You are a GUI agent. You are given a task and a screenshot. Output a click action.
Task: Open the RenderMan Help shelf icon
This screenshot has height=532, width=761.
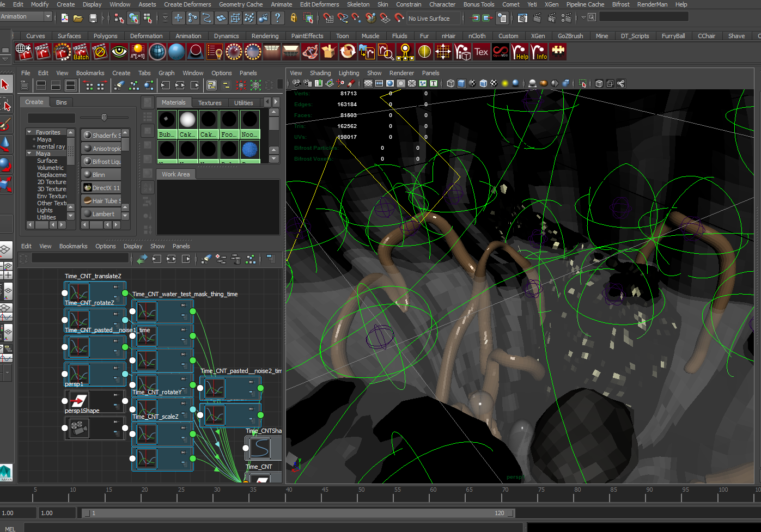(520, 52)
